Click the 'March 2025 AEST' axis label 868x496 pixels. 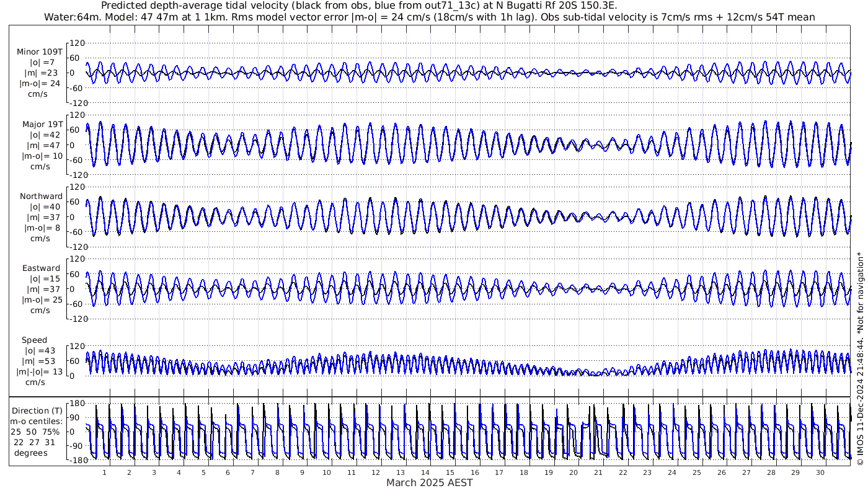[430, 482]
